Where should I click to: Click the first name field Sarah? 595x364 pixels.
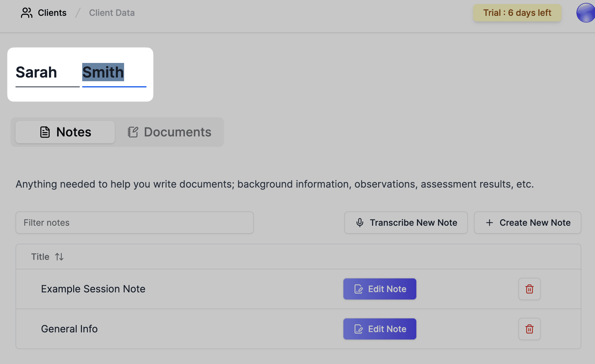click(47, 73)
